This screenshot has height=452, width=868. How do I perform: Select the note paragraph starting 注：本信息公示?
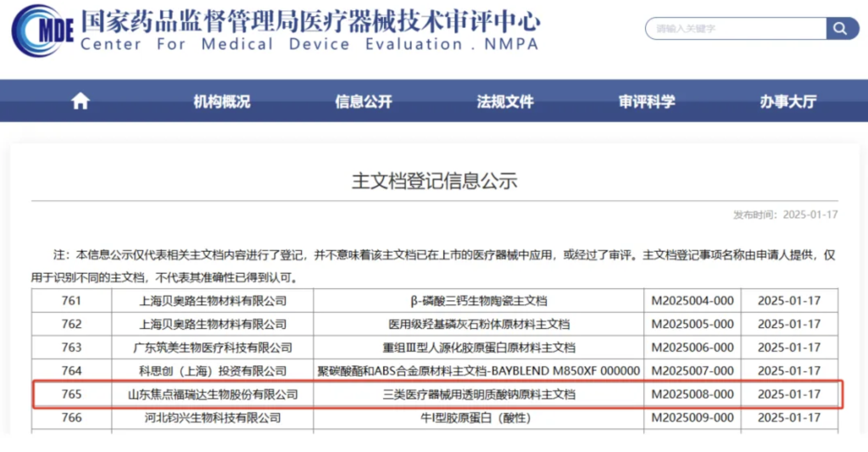(x=433, y=266)
